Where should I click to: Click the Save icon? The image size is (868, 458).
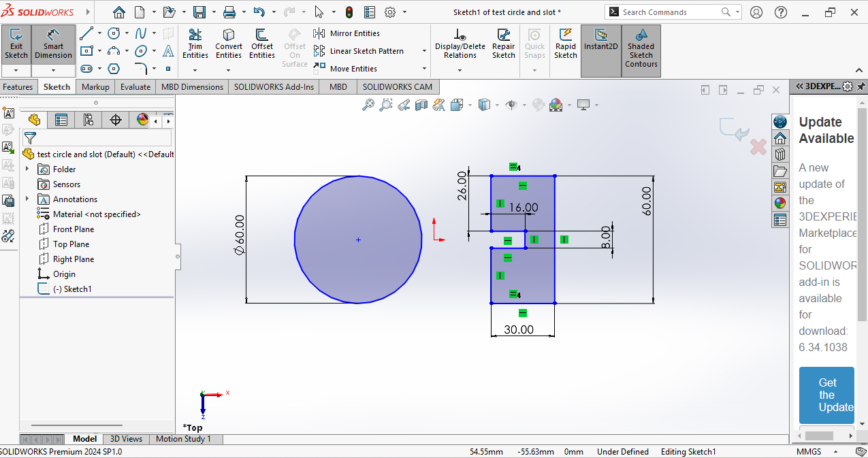pyautogui.click(x=199, y=12)
